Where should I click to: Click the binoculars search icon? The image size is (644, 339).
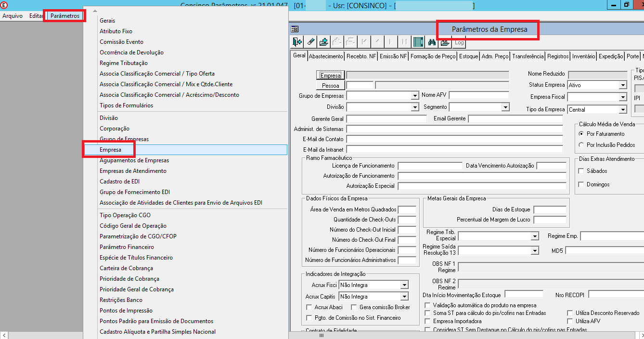coord(432,42)
